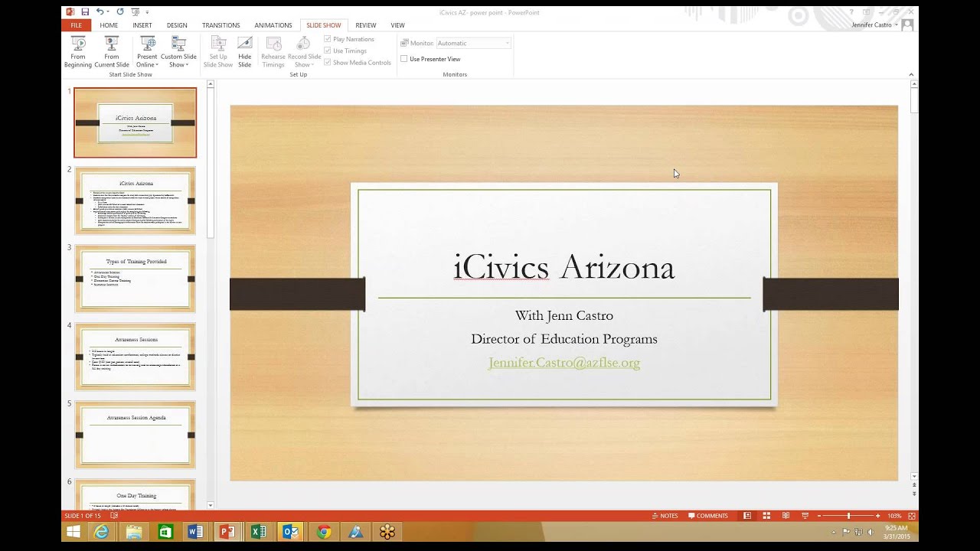The width and height of the screenshot is (980, 551).
Task: Click With Jenn Castro subtitle line
Action: coord(564,315)
